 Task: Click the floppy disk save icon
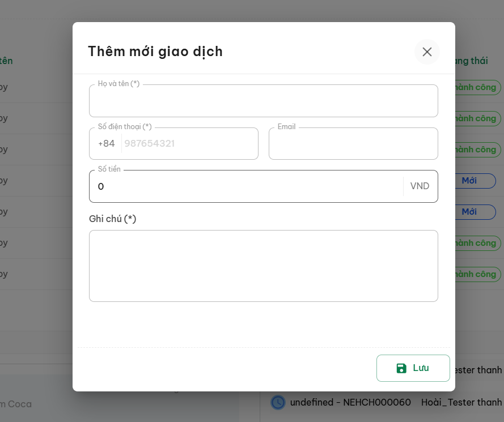401,368
